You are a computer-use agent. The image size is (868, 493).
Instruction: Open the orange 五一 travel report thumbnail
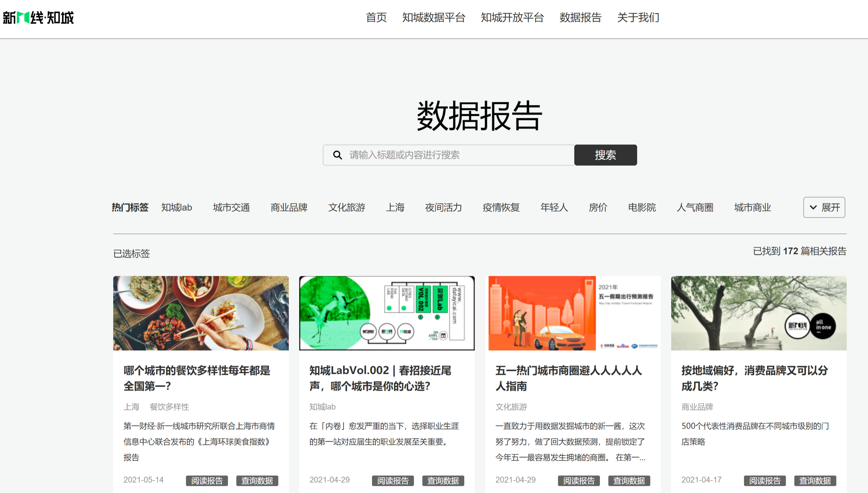click(x=573, y=313)
